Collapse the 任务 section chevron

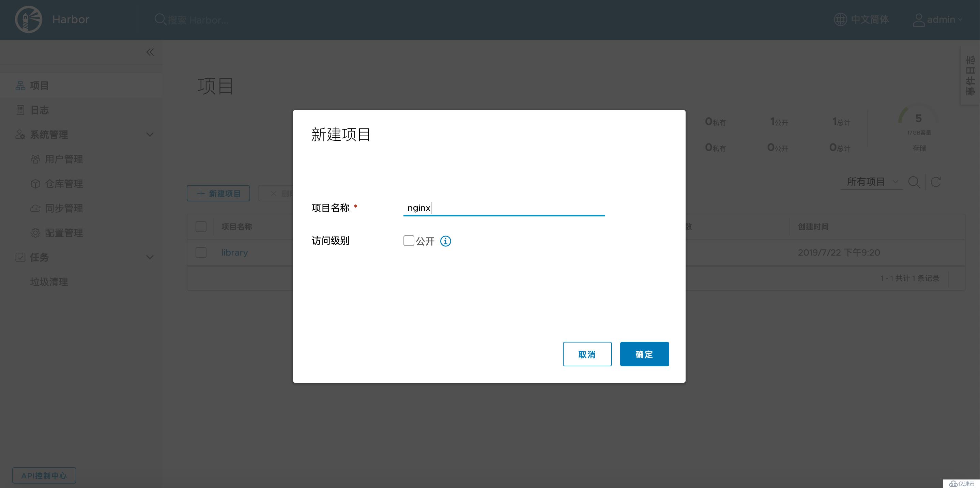[150, 258]
